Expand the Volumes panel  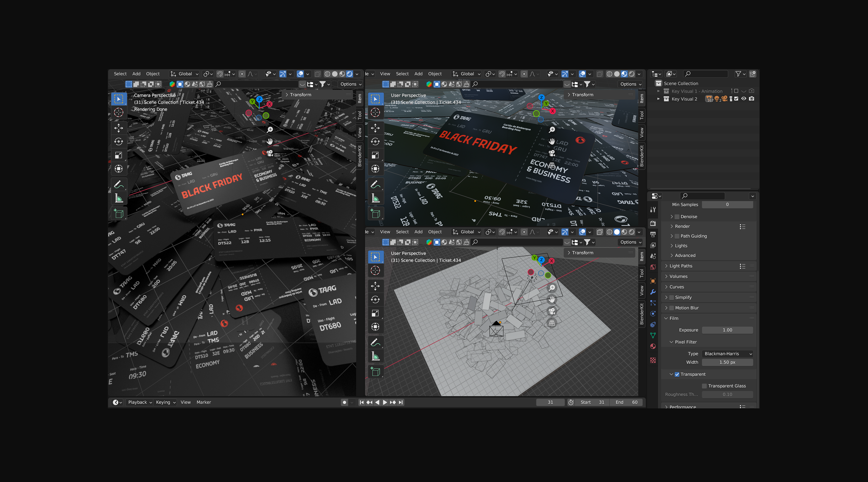click(666, 277)
